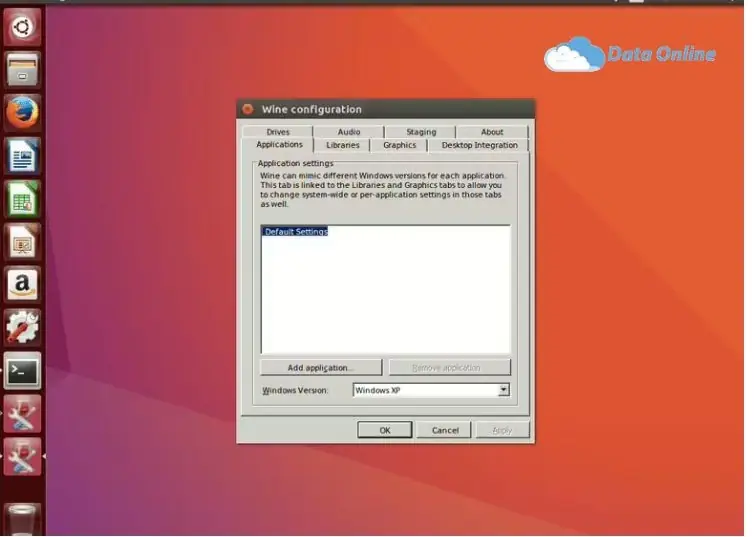Click the Cancel button
Image resolution: width=754 pixels, height=537 pixels.
(444, 430)
